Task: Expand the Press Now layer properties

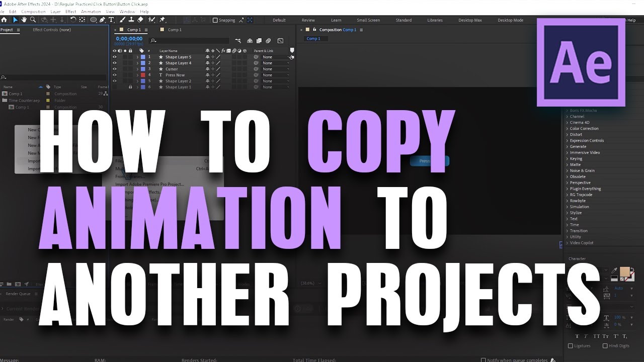Action: [x=137, y=75]
